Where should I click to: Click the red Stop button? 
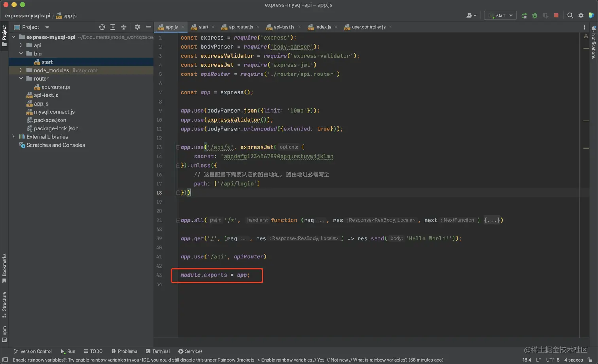tap(556, 15)
